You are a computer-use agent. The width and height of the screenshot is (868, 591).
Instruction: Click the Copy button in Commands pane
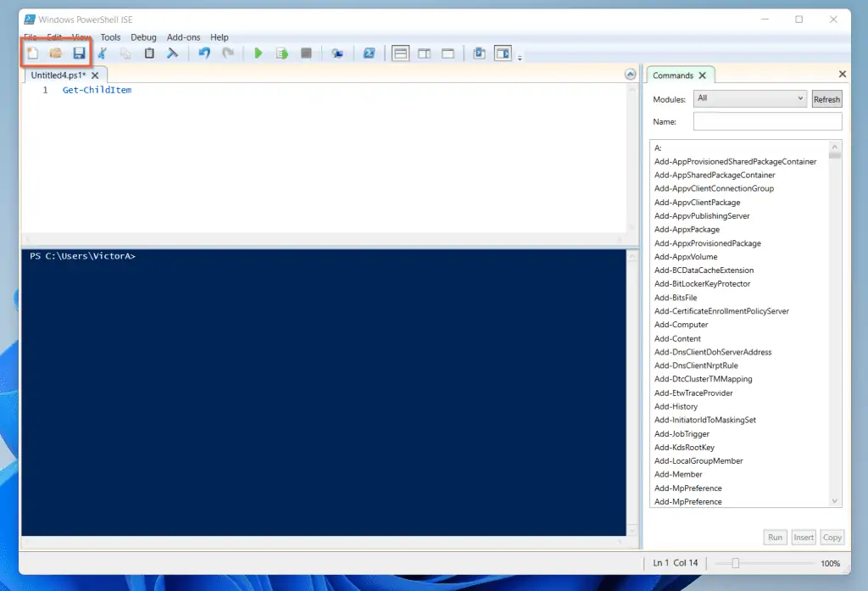(832, 538)
